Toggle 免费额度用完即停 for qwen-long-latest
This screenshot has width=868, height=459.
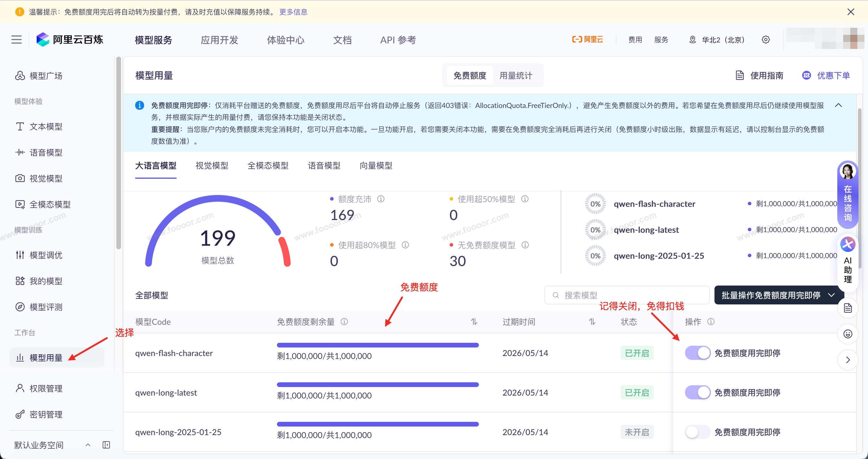pyautogui.click(x=697, y=392)
